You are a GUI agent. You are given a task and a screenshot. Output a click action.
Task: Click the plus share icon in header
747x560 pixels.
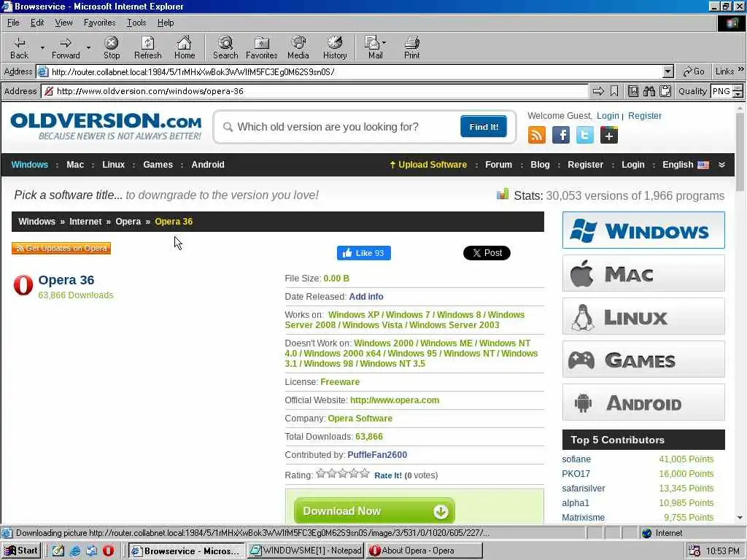point(609,135)
